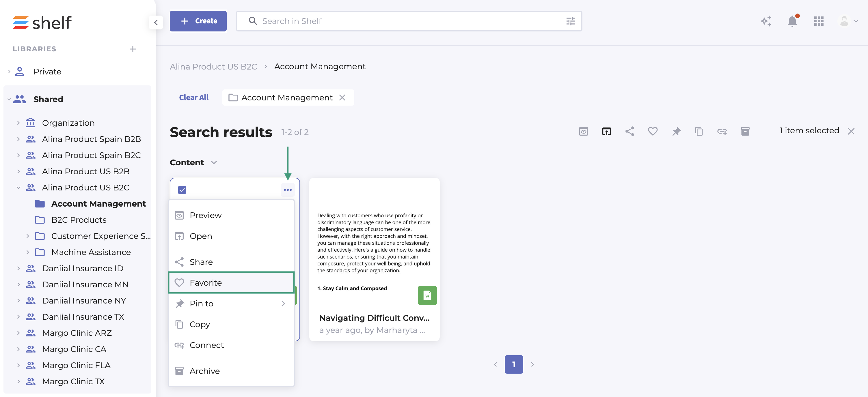Click the Create button
Image resolution: width=868 pixels, height=397 pixels.
tap(198, 21)
